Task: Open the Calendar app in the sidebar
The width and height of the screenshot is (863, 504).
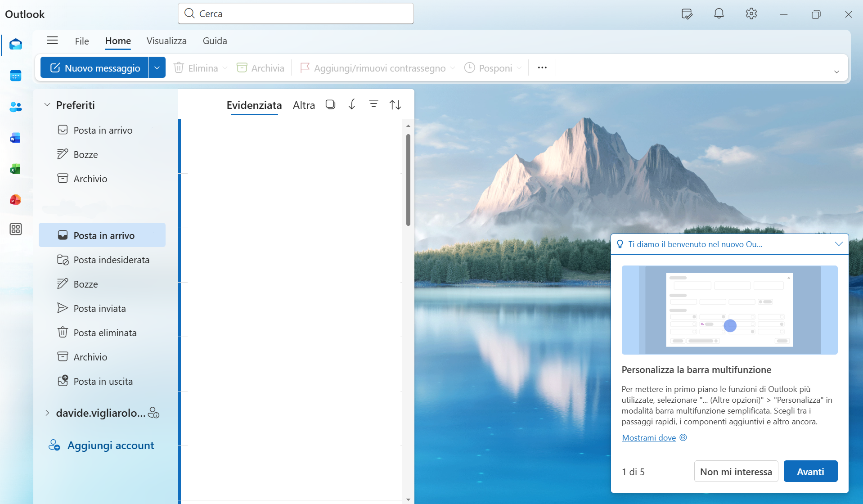Action: tap(16, 76)
